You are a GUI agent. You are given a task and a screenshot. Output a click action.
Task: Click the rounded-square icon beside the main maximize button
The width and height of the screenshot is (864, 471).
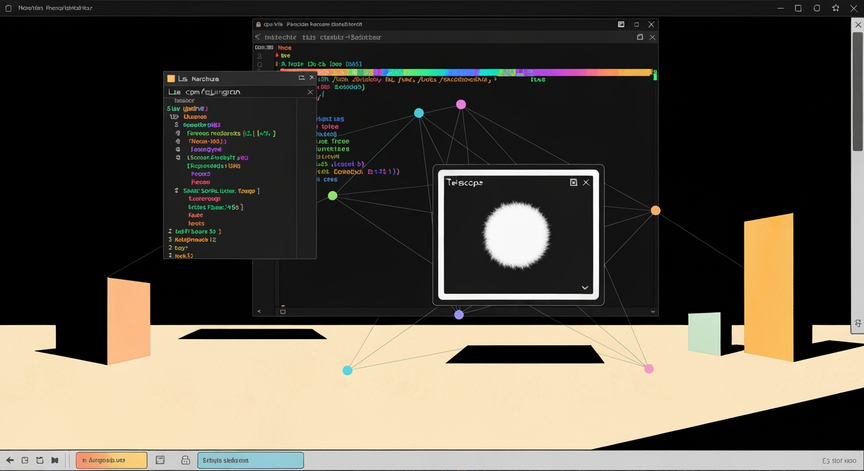click(x=817, y=8)
